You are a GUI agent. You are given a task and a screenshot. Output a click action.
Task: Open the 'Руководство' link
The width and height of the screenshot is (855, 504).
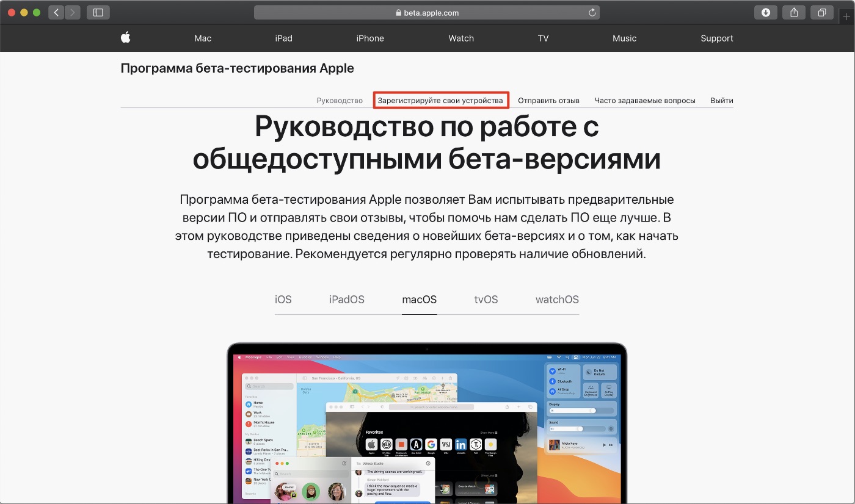[340, 101]
